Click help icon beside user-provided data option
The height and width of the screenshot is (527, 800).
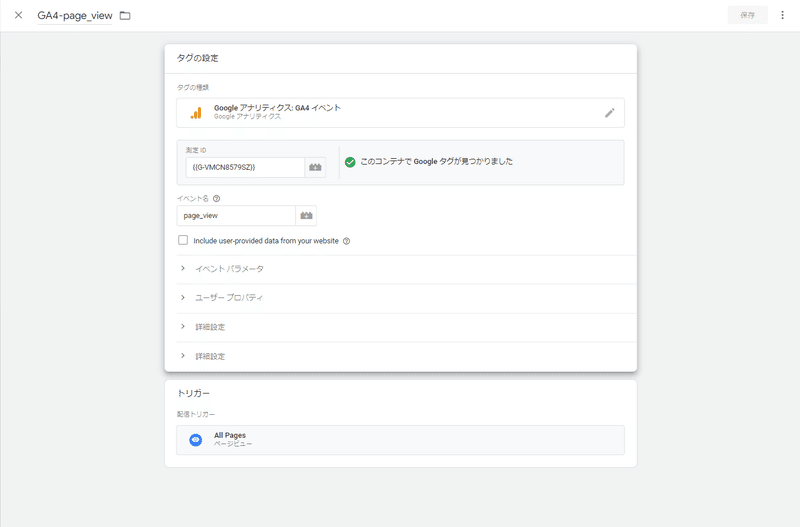pyautogui.click(x=346, y=241)
